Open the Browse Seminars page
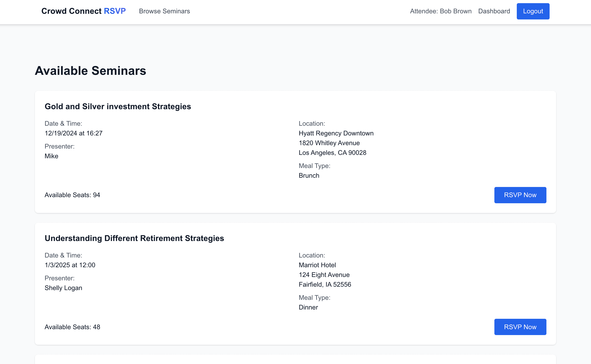591x364 pixels. point(164,11)
